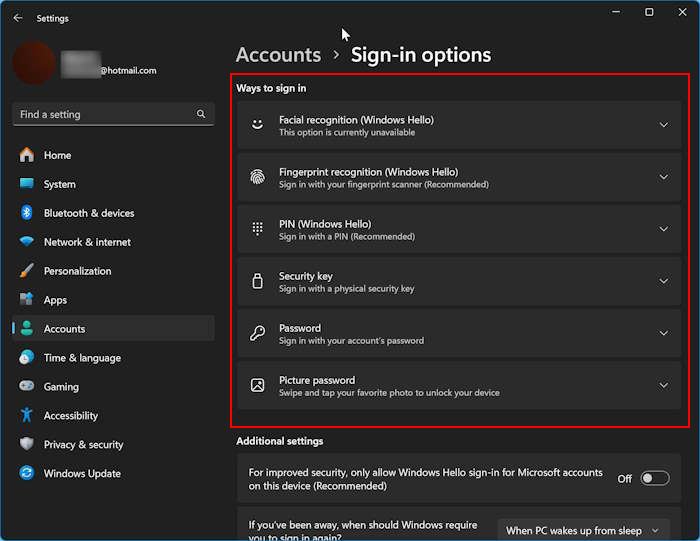Screen dimensions: 700x541
Task: Expand Facial recognition chevron
Action: 664,125
